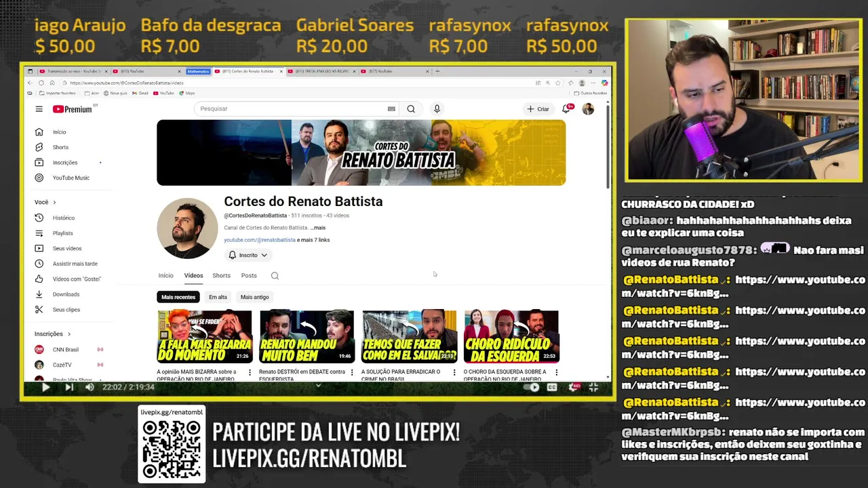The width and height of the screenshot is (868, 488).
Task: Expand the Inscrito subscription dropdown
Action: click(x=248, y=256)
